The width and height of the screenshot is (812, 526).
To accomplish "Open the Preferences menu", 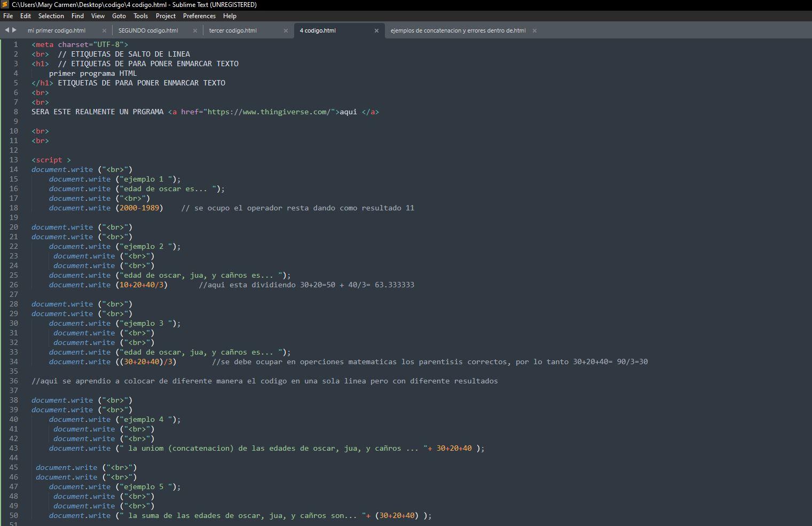I will pos(199,16).
